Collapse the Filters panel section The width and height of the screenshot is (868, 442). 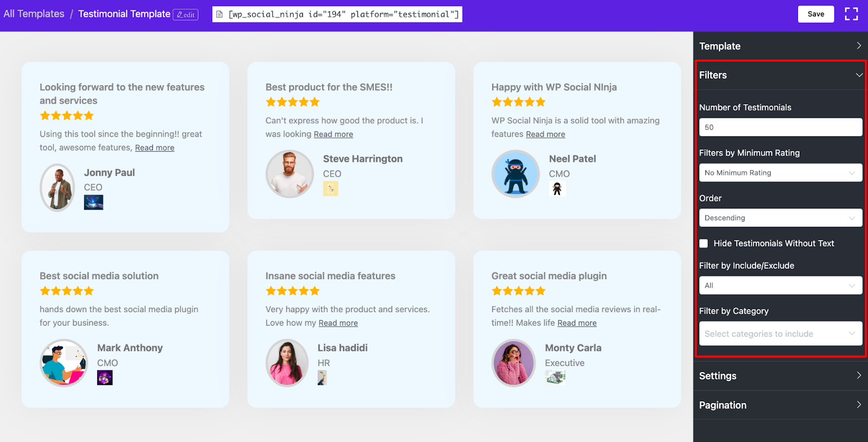781,75
